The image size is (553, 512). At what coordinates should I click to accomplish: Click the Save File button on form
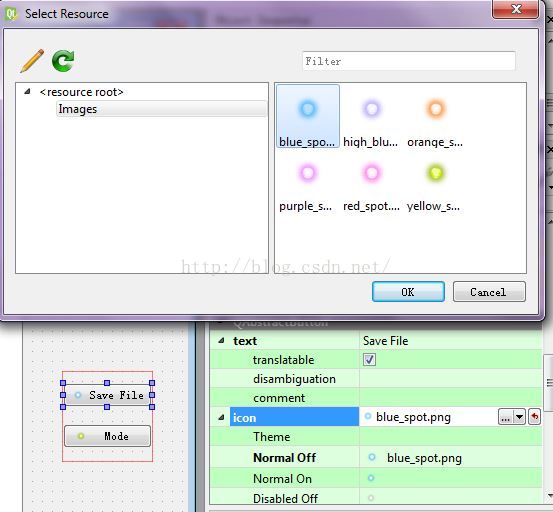pyautogui.click(x=107, y=395)
